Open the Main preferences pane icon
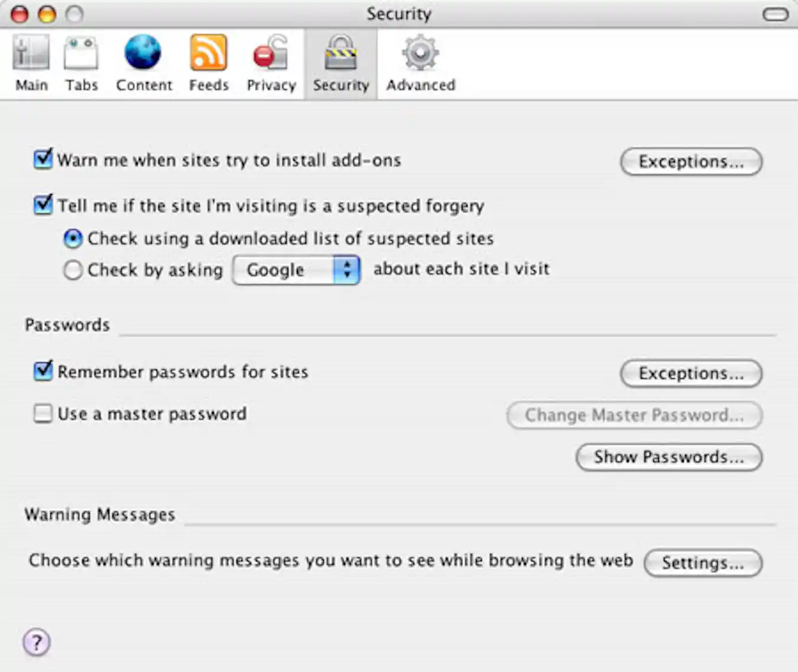 [x=31, y=53]
